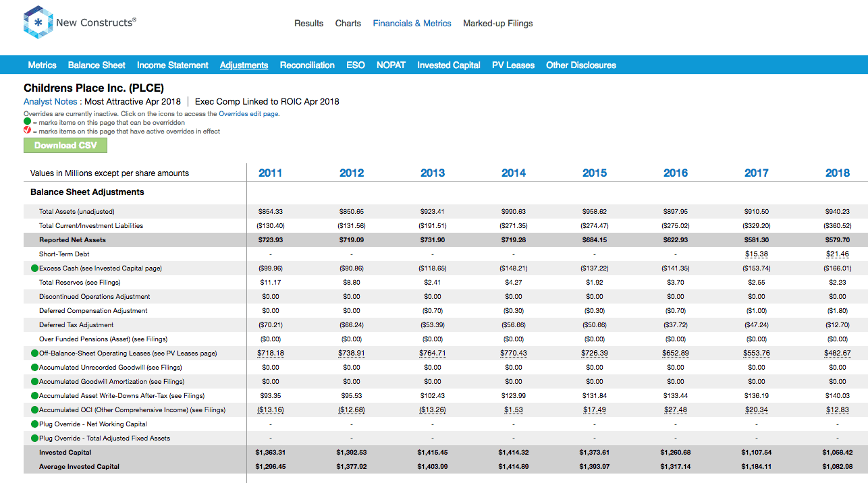Switch to the Income Statement tab
This screenshot has width=868, height=483.
tap(173, 65)
